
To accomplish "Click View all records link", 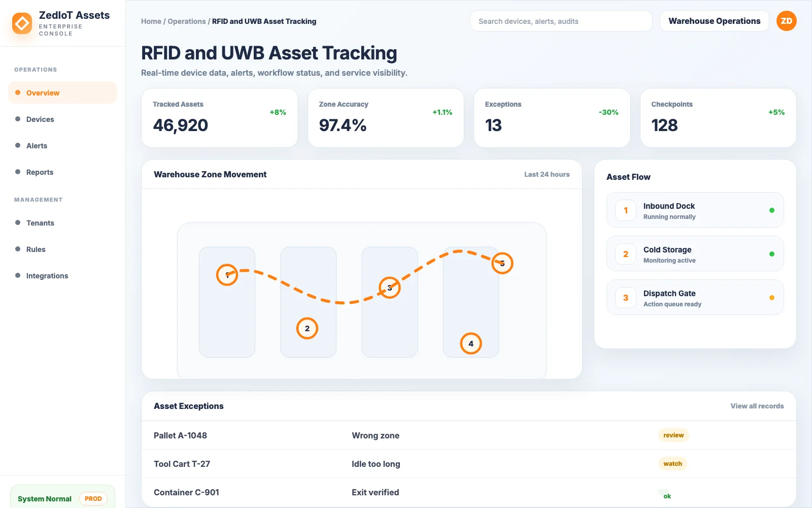I will [x=757, y=406].
